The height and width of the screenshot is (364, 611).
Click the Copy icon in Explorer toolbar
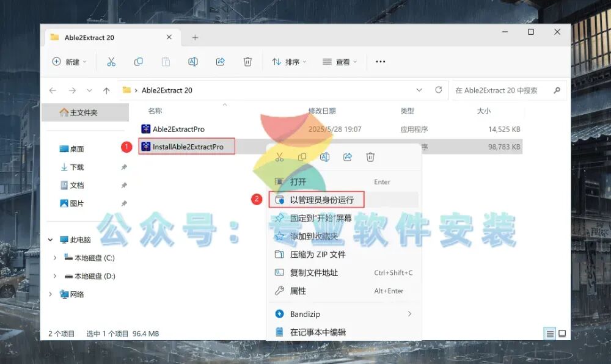tap(138, 62)
